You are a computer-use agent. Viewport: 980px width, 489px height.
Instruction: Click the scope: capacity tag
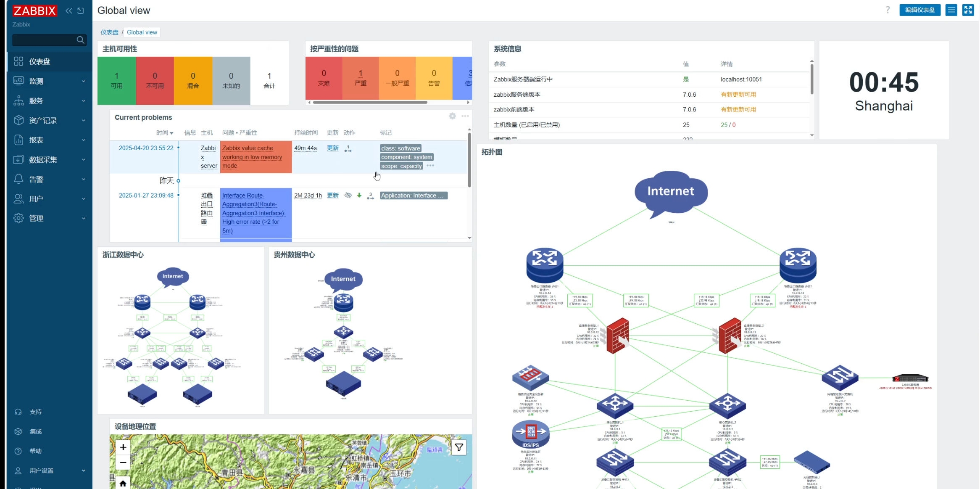pos(401,166)
